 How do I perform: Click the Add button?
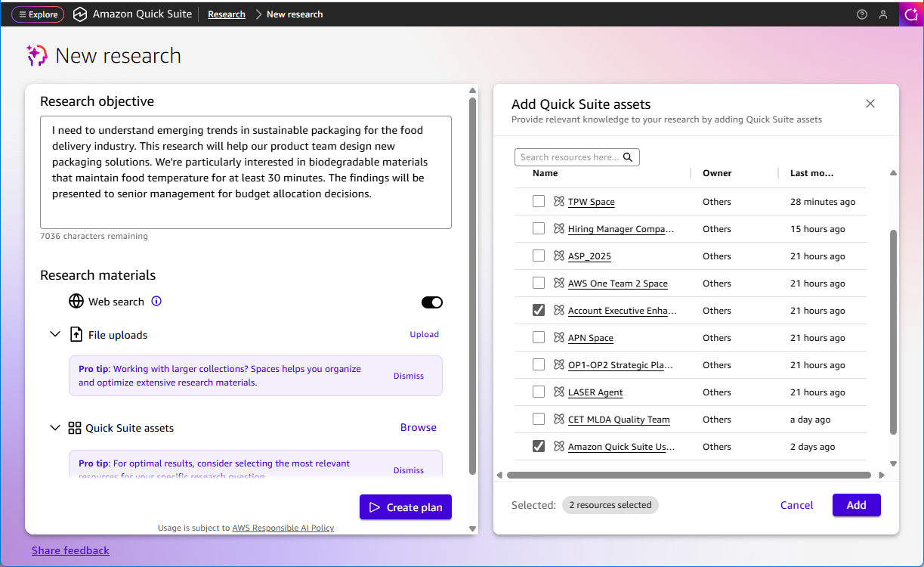[x=857, y=505]
